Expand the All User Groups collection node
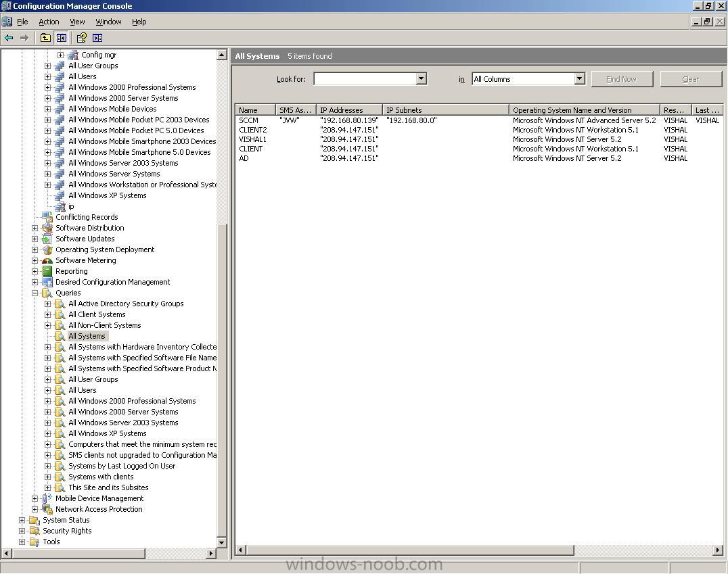Viewport: 728px width, 574px height. coord(48,66)
